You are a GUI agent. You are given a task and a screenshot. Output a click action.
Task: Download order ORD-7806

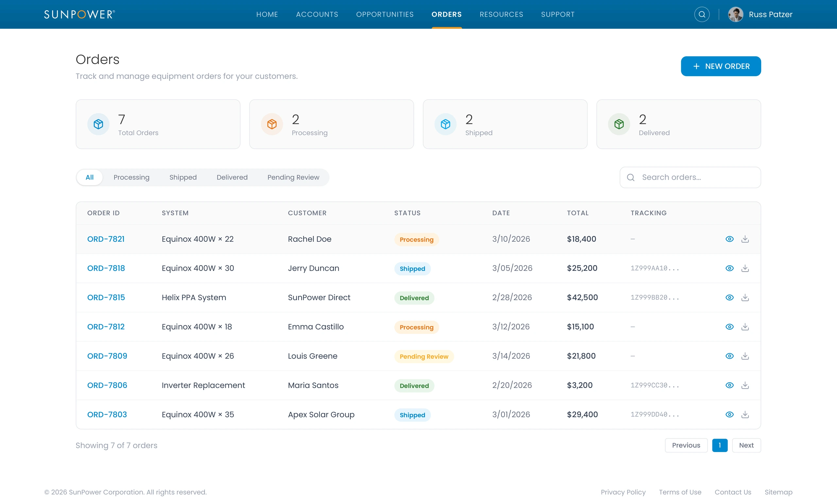[x=745, y=385]
